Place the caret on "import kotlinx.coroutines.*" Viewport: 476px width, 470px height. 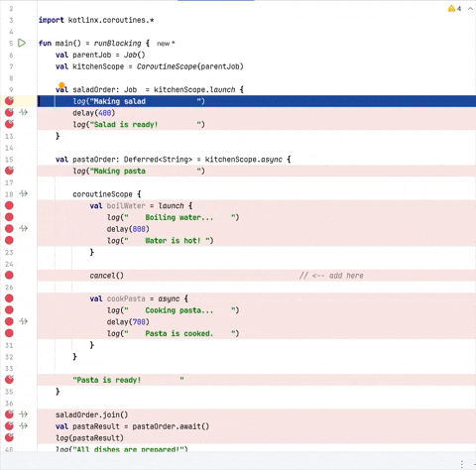(x=96, y=20)
